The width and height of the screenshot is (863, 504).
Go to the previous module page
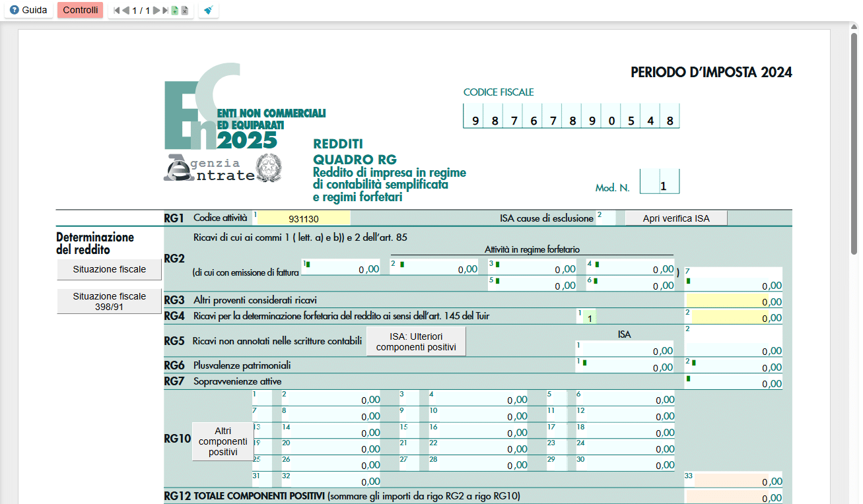125,11
